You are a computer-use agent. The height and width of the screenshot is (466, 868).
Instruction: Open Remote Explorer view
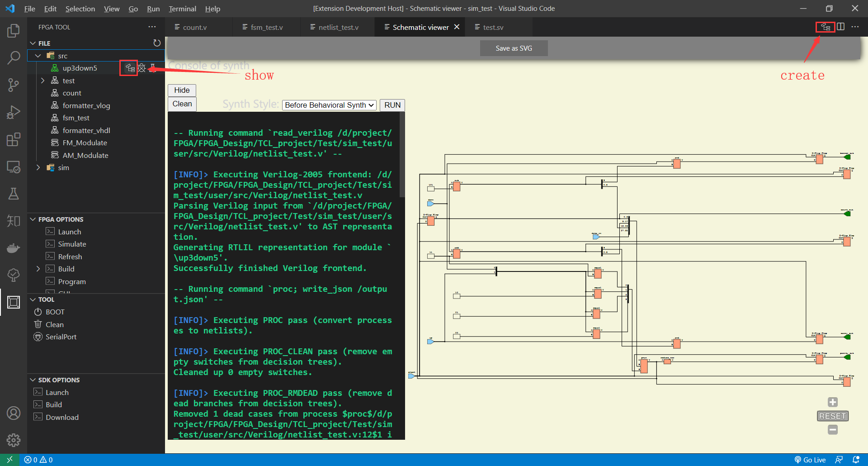point(14,166)
